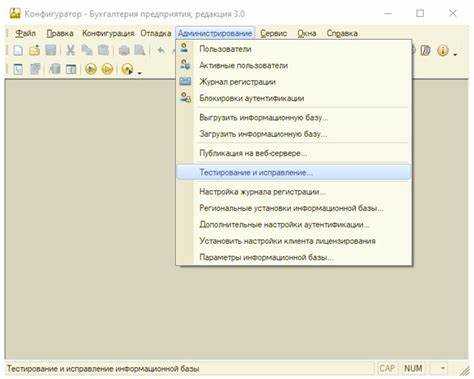Open Журнал регистрации menu entry
This screenshot has width=474, height=379.
[294, 82]
